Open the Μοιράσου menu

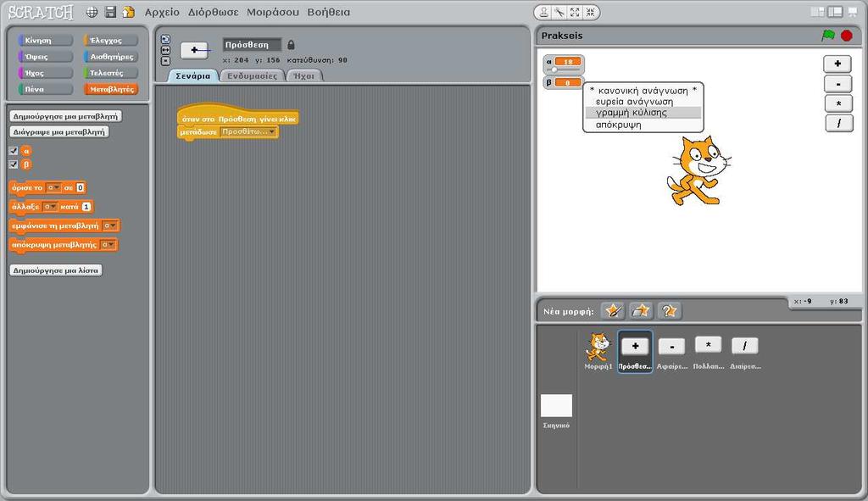[x=273, y=12]
